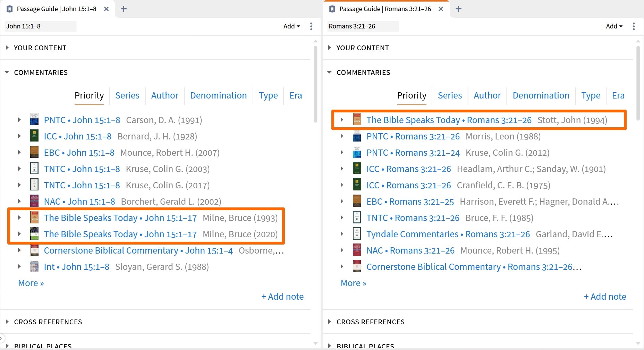Click the Stott Bible Speaks Today Romans cover icon
This screenshot has width=644, height=350.
point(357,120)
